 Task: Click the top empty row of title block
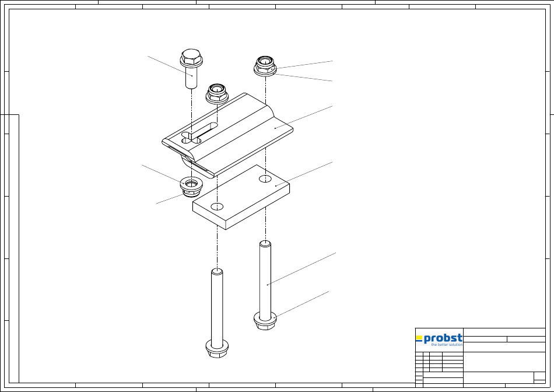(504, 332)
